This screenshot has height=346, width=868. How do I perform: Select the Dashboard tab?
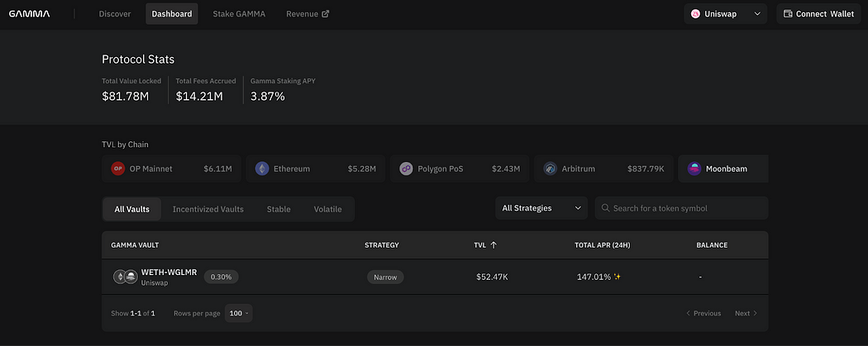click(x=172, y=14)
